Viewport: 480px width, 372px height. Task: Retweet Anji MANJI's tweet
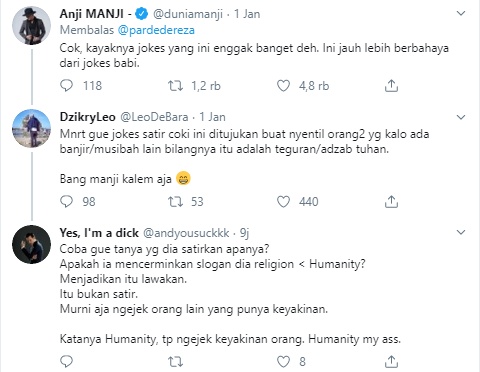175,86
